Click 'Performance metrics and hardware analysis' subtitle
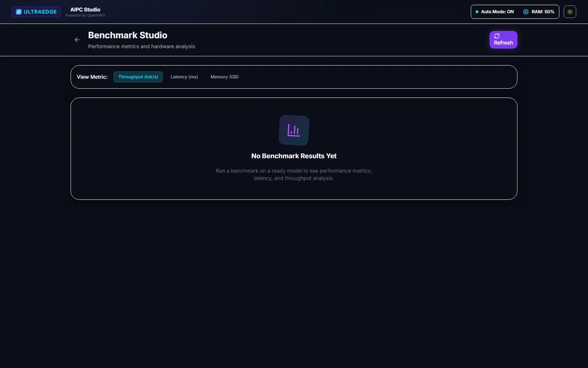The height and width of the screenshot is (368, 588). [142, 46]
